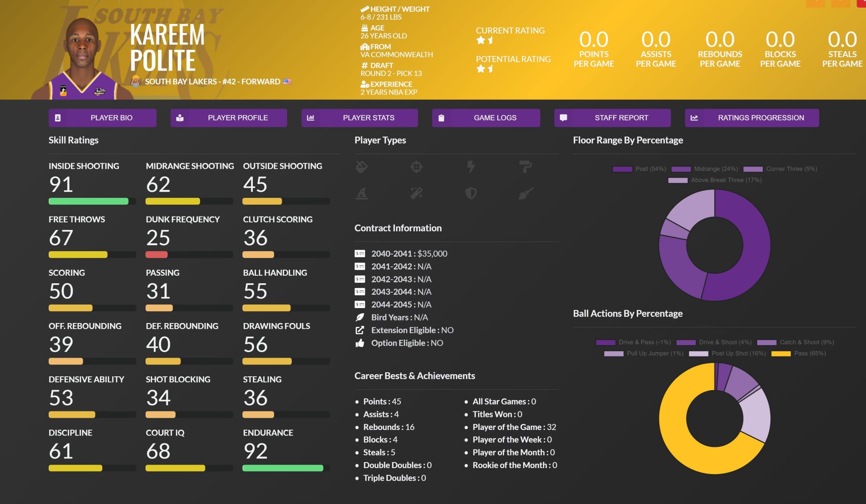Click the broom player type icon
866x504 pixels.
click(x=526, y=194)
